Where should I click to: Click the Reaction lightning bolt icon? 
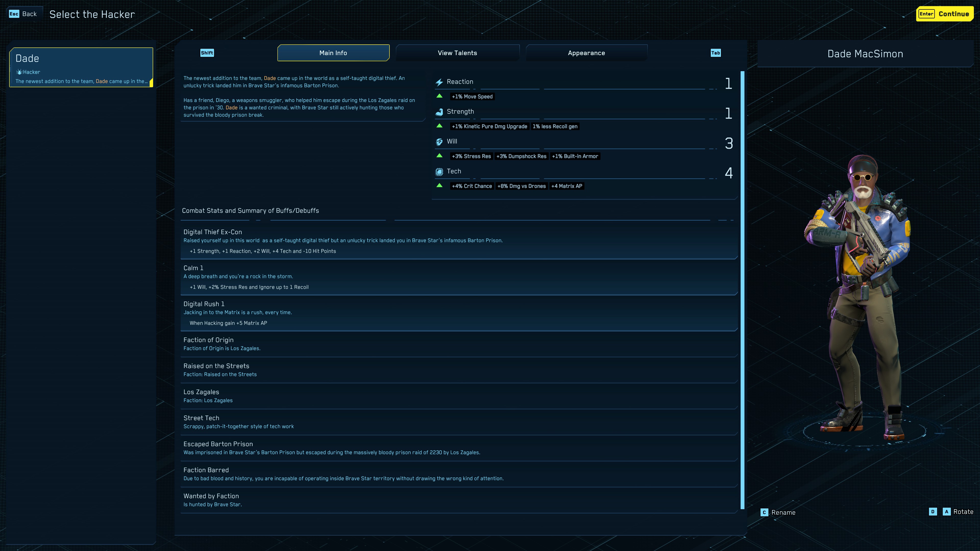tap(439, 82)
